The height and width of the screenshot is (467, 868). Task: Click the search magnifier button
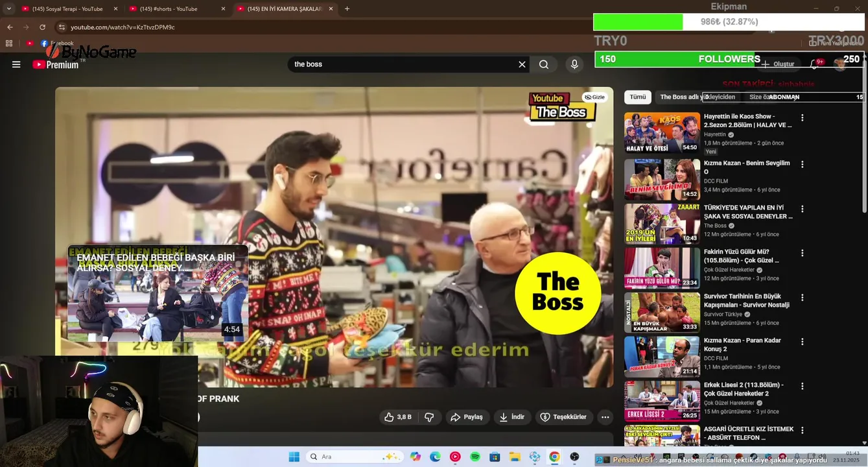(x=544, y=64)
